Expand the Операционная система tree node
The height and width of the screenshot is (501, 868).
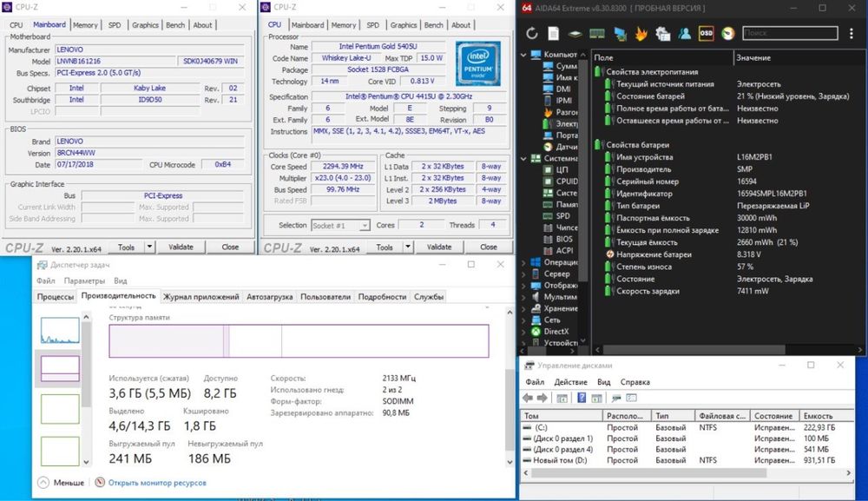(523, 262)
